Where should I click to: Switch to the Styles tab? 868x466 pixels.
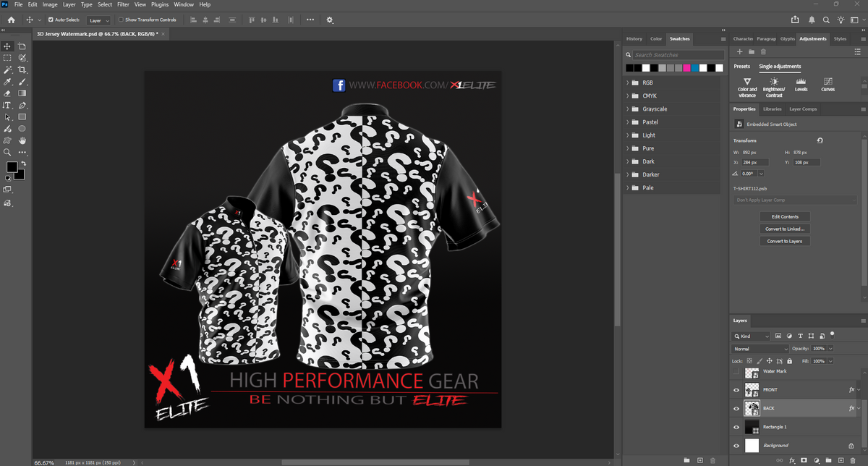[840, 38]
